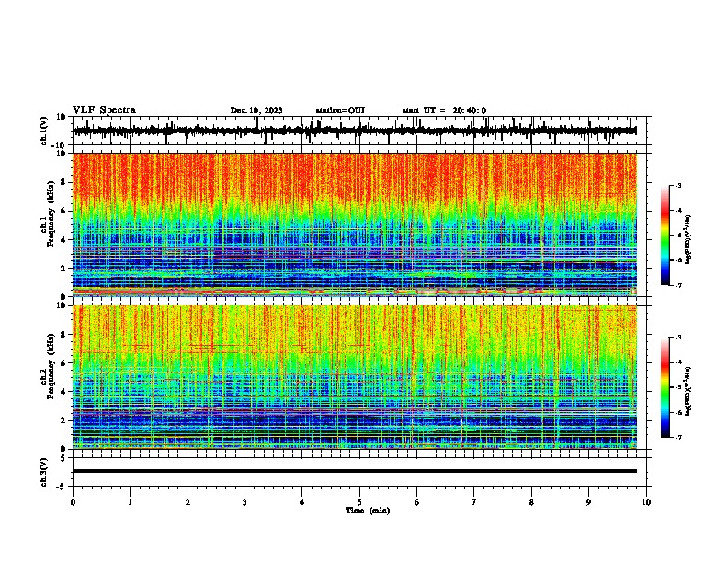Click time axis tick label 6
This screenshot has width=728, height=563.
[x=417, y=502]
